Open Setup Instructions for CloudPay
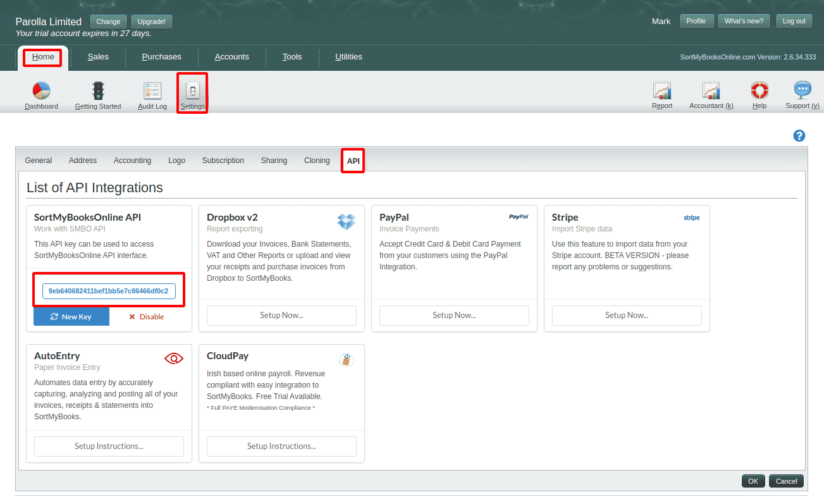 (x=281, y=446)
